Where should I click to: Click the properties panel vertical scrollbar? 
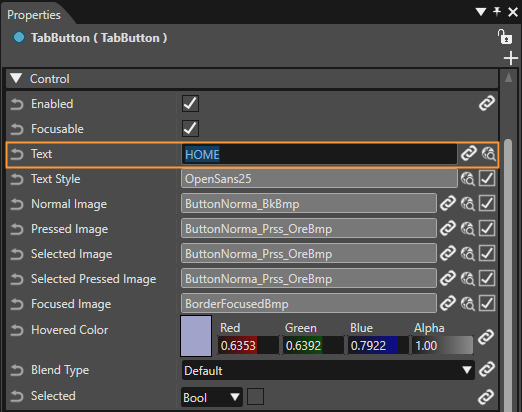coord(508,275)
